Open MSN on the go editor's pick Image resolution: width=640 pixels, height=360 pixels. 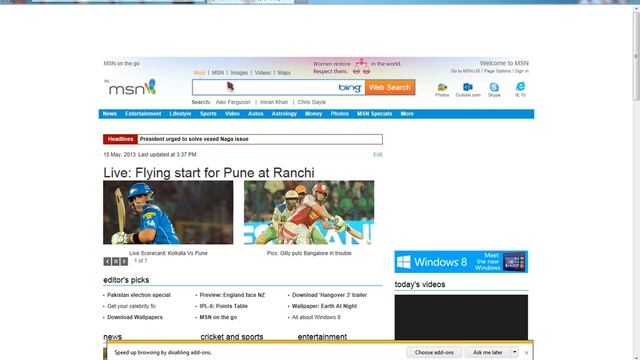click(x=218, y=317)
